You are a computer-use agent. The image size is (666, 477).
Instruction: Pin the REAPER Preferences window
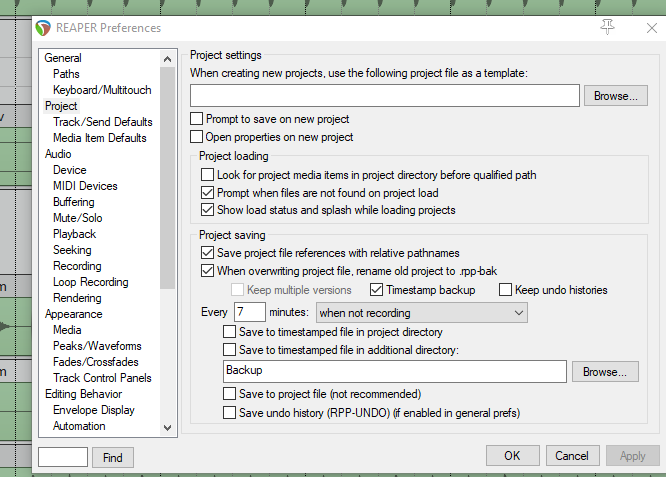click(x=607, y=27)
